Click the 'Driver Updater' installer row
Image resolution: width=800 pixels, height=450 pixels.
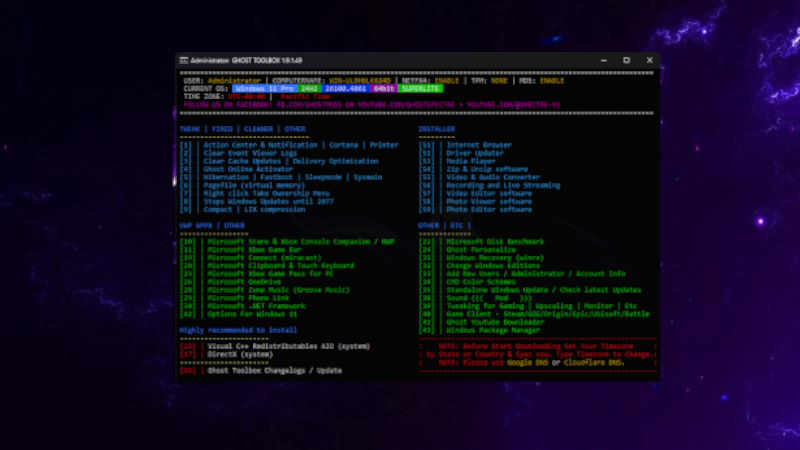(461, 153)
